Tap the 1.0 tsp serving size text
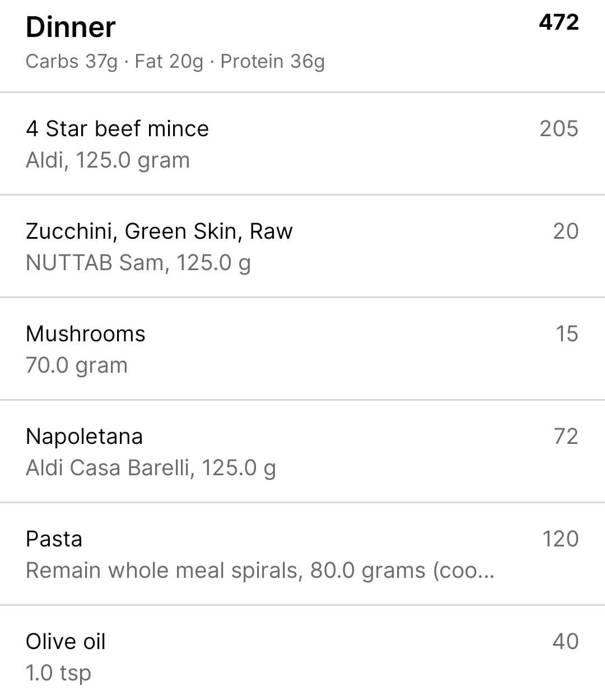This screenshot has width=605, height=700. point(58,674)
